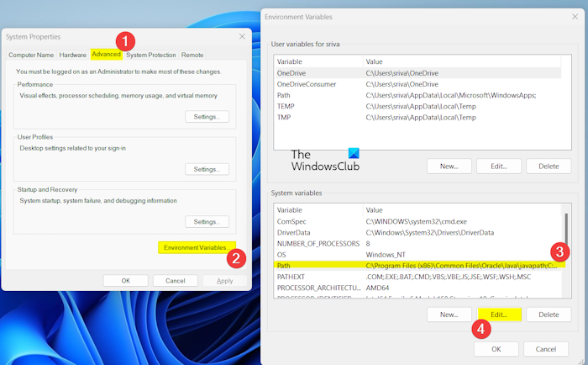Select the PROCESSOR_ARCHITECTURE system variable
Screen dimensions: 588x365
(417, 288)
